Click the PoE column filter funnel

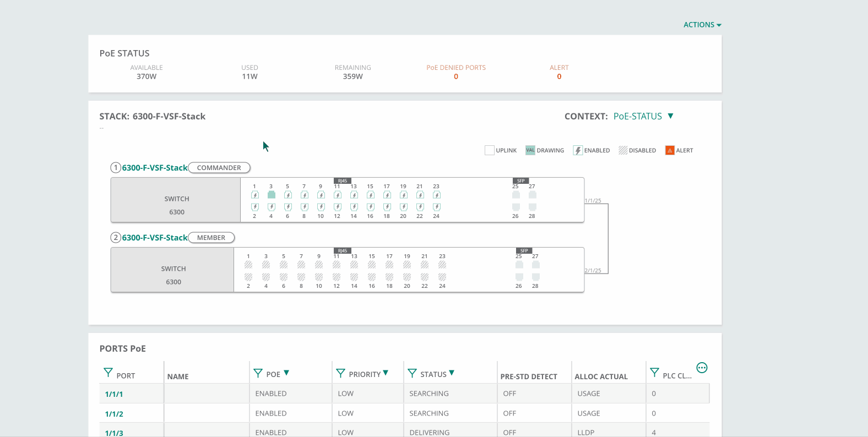258,374
